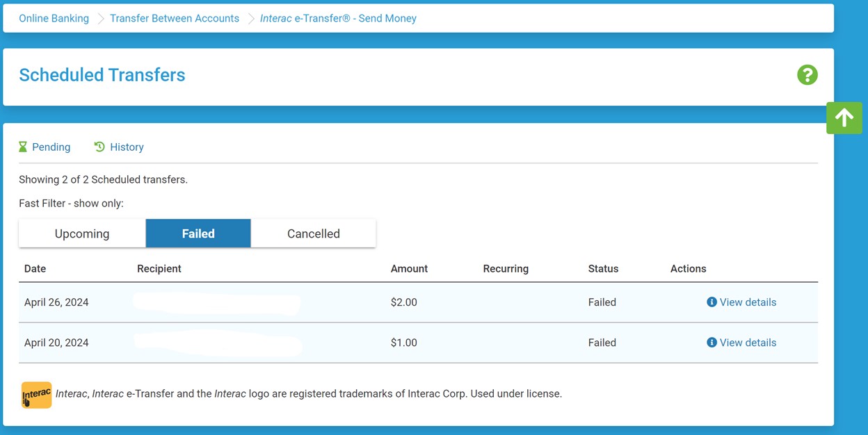
Task: Select the Cancelled fast filter
Action: click(313, 233)
